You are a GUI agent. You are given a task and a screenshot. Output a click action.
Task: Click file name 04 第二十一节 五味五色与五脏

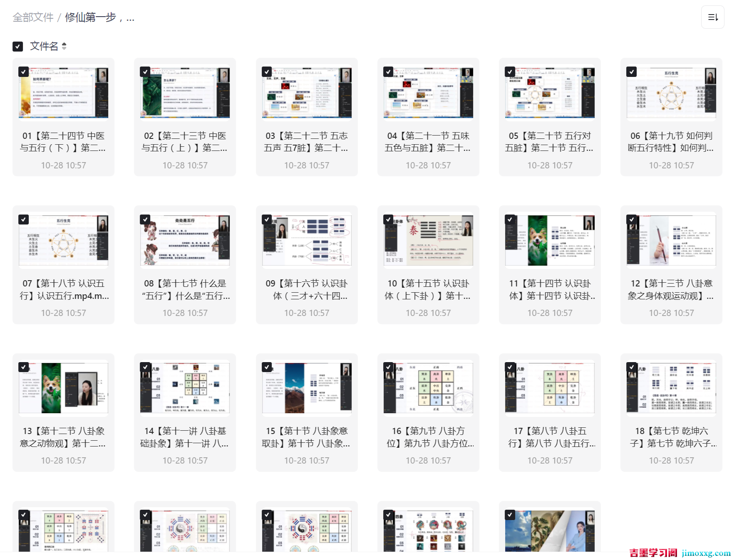coord(428,142)
